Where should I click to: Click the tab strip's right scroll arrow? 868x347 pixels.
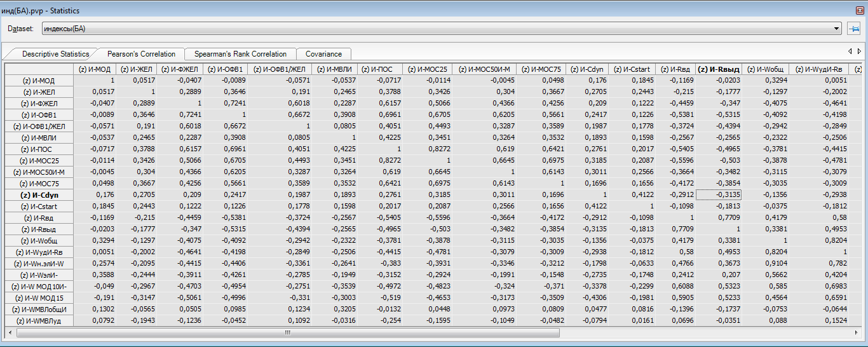tap(859, 51)
